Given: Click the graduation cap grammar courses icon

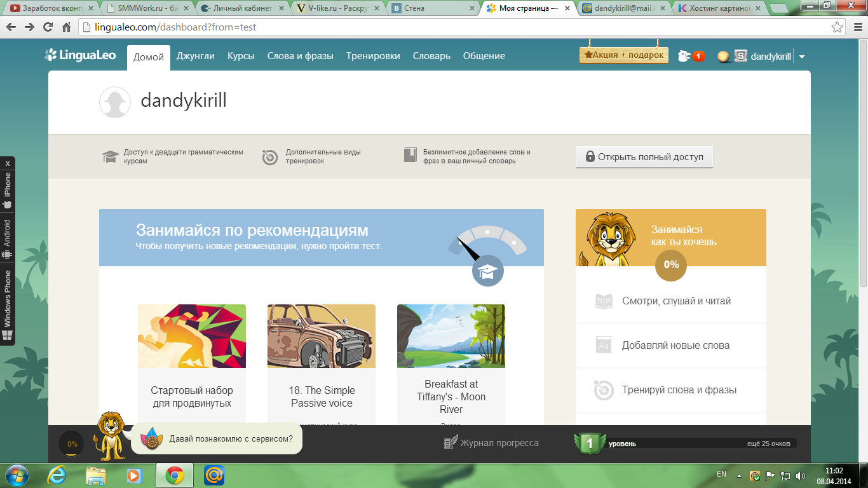Looking at the screenshot, I should [111, 156].
